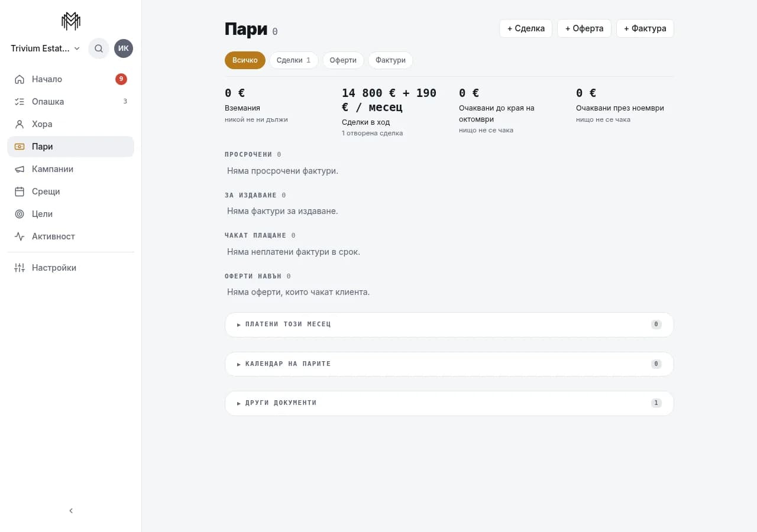Open Кампании in the sidebar

pyautogui.click(x=71, y=169)
